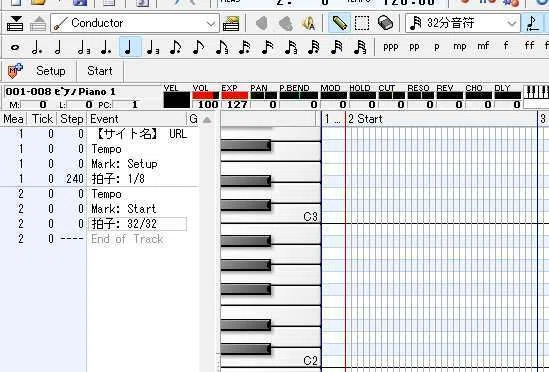
Task: Select the Mark: Start event row
Action: click(100, 209)
